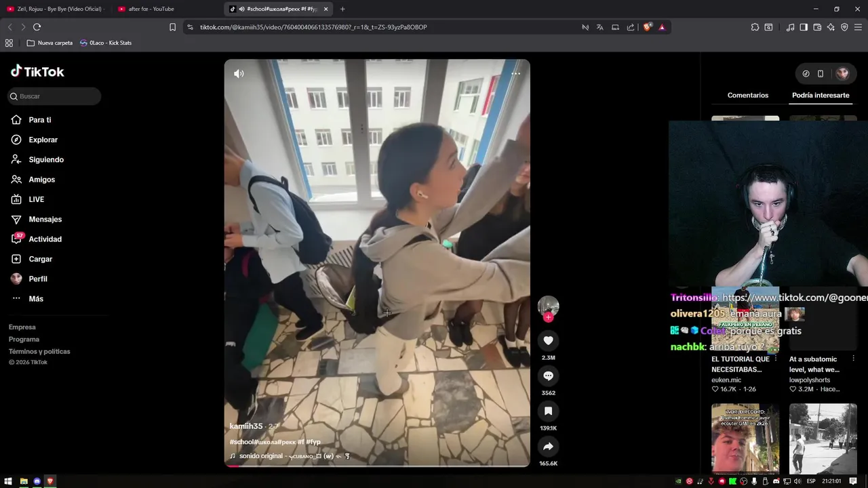
Task: Open the #fyp hashtag in caption
Action: tap(313, 442)
